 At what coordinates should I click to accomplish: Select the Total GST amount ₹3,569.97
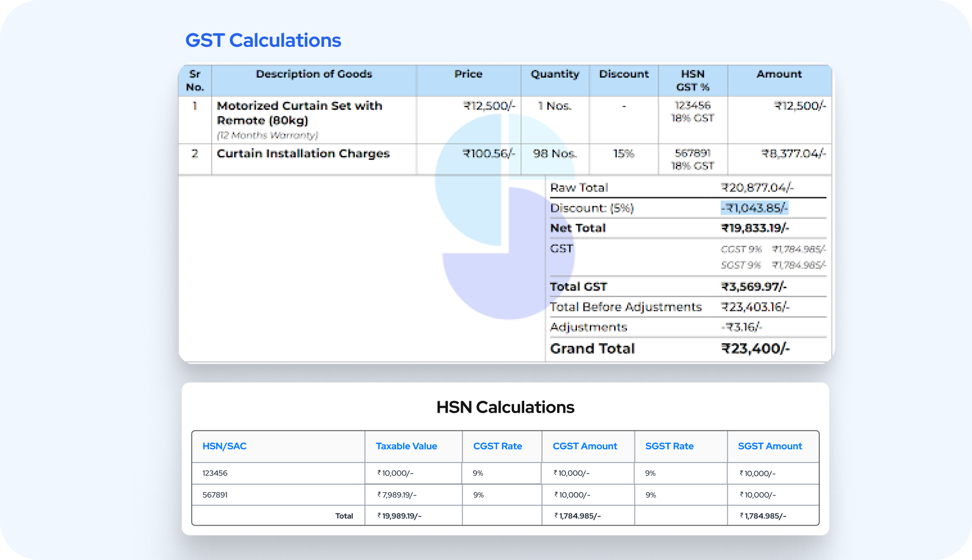[x=753, y=287]
